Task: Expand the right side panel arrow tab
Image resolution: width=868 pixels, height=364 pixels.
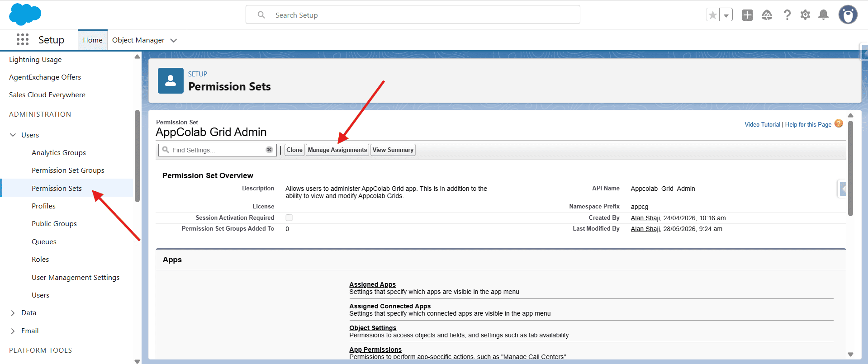Action: [x=843, y=189]
